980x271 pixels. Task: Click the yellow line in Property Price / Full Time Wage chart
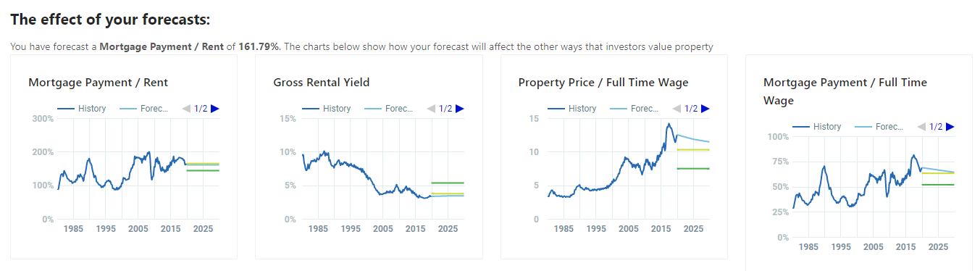tap(692, 149)
